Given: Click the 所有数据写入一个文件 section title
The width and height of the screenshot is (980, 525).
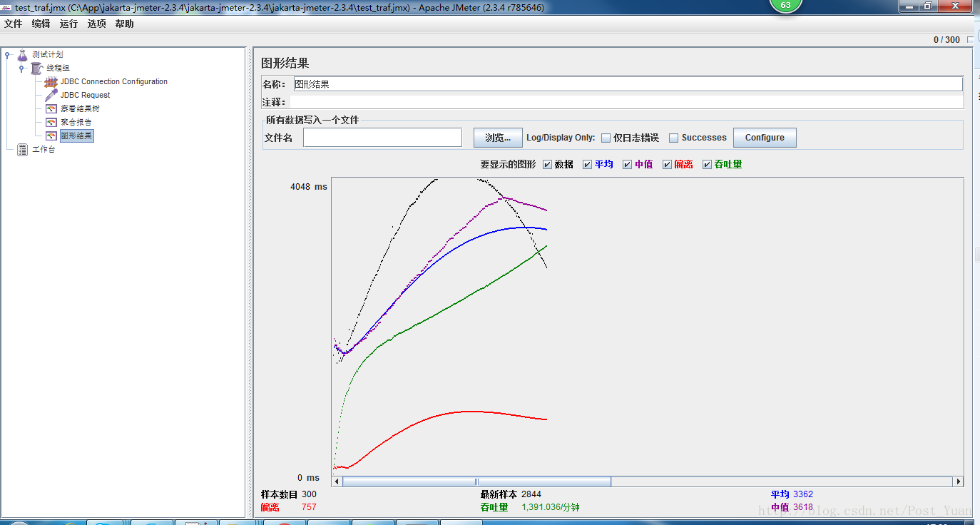Looking at the screenshot, I should pos(312,121).
